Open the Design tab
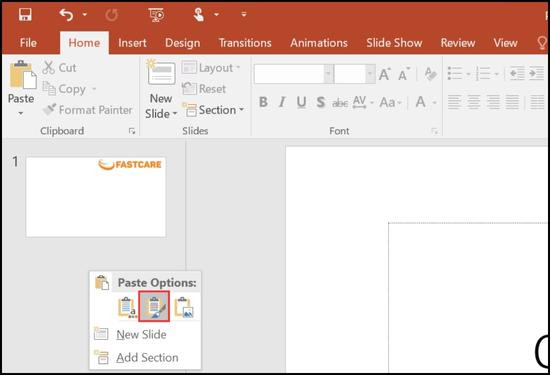550x375 pixels. [182, 43]
